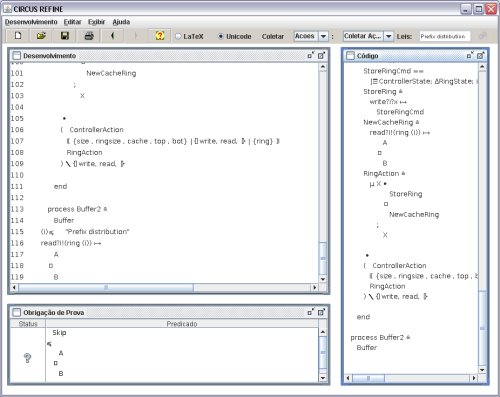Click 'NewCacheRing' on line 101
Screen dimensions: 500x397
[x=111, y=73]
